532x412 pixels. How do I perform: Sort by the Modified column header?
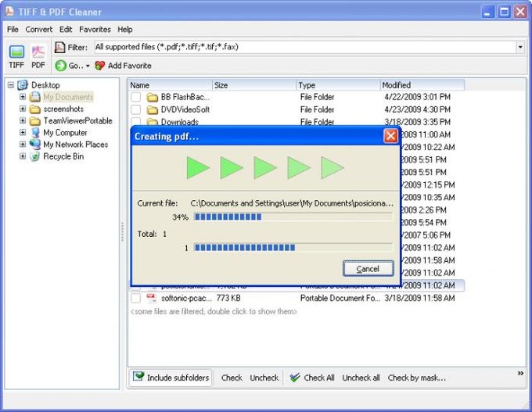pos(422,85)
